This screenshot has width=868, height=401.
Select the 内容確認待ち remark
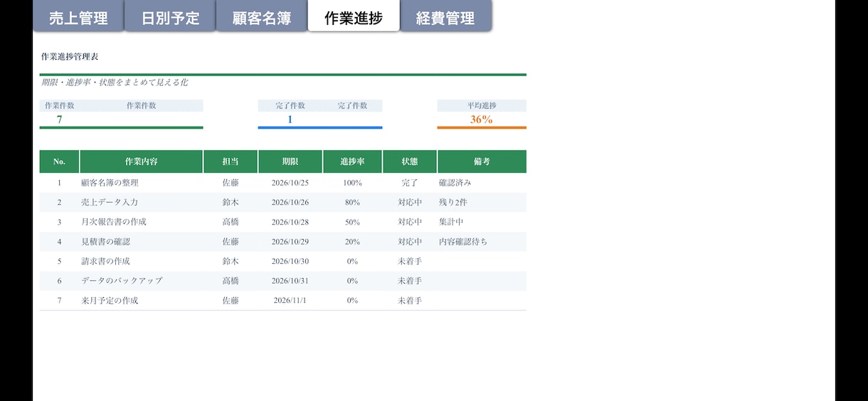463,242
